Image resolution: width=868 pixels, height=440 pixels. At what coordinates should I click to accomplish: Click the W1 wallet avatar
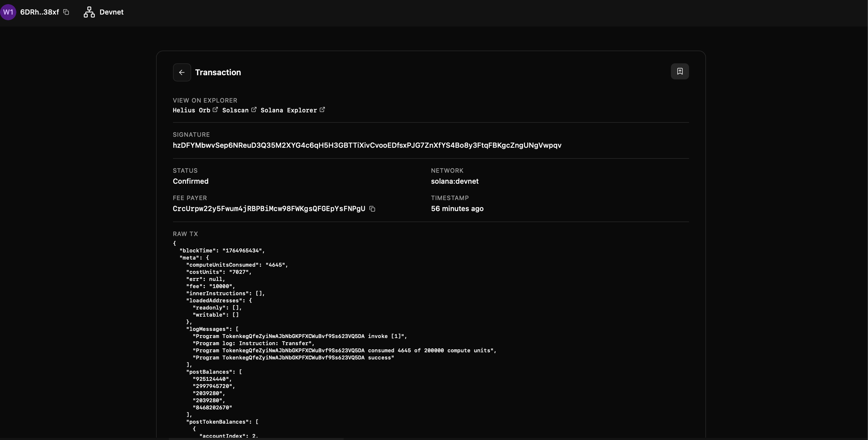click(x=8, y=12)
